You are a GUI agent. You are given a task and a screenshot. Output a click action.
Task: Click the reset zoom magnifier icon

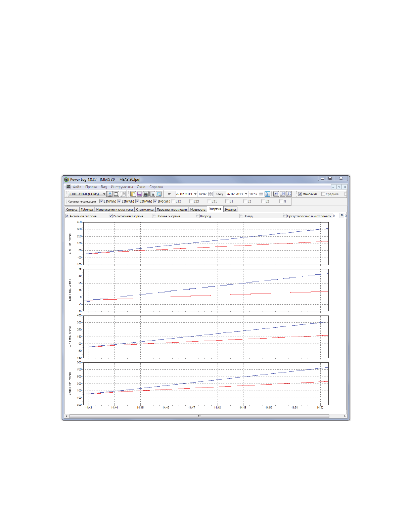click(x=289, y=194)
